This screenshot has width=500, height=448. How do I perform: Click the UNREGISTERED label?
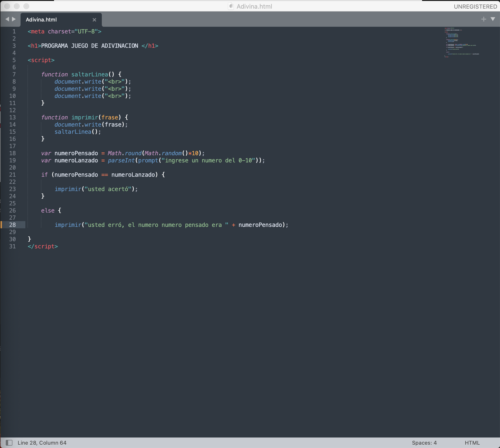[475, 7]
